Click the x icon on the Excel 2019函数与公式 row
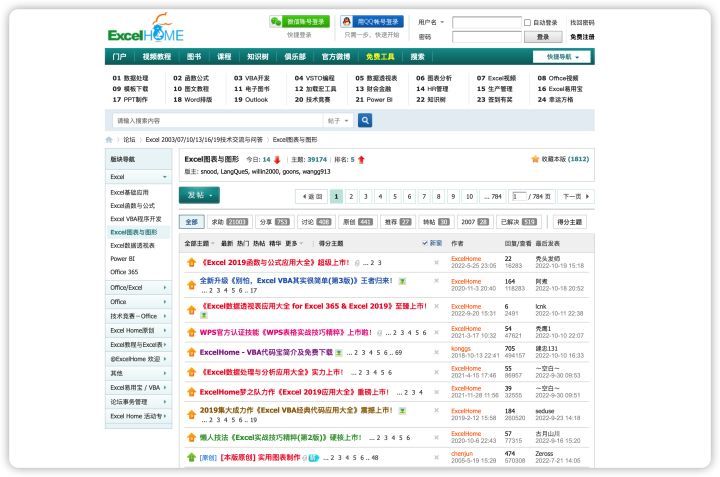 (x=436, y=263)
